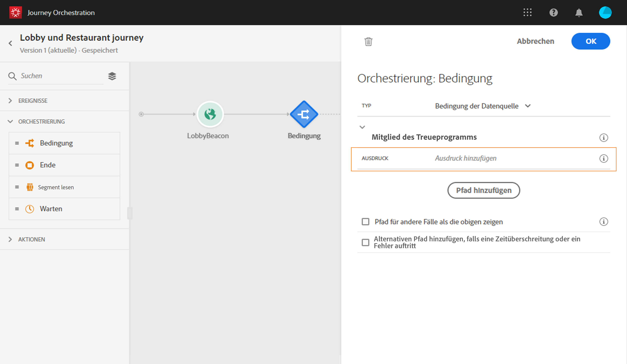The width and height of the screenshot is (627, 364).
Task: Open the apps grid switcher icon
Action: [527, 12]
